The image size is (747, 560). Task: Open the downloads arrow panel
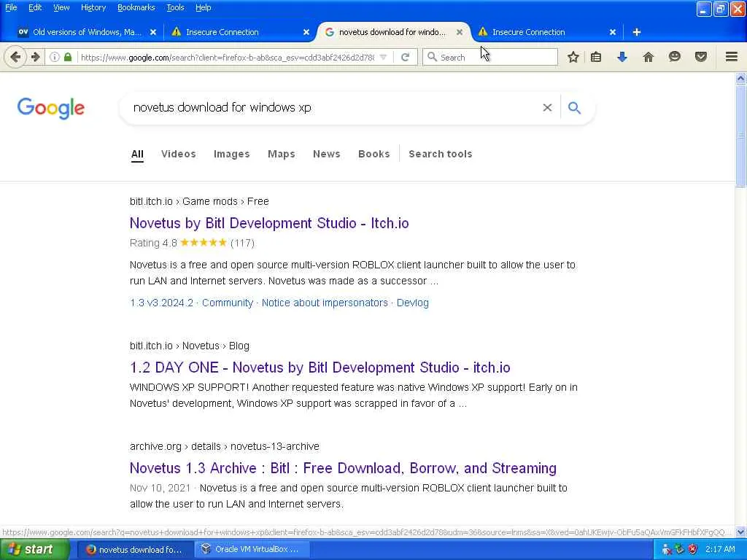(x=622, y=57)
